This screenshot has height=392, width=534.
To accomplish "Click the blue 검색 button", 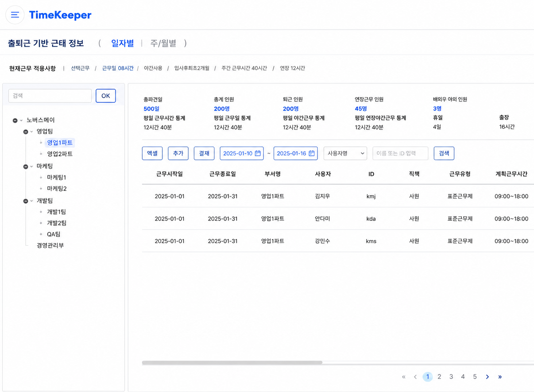I will coord(444,153).
